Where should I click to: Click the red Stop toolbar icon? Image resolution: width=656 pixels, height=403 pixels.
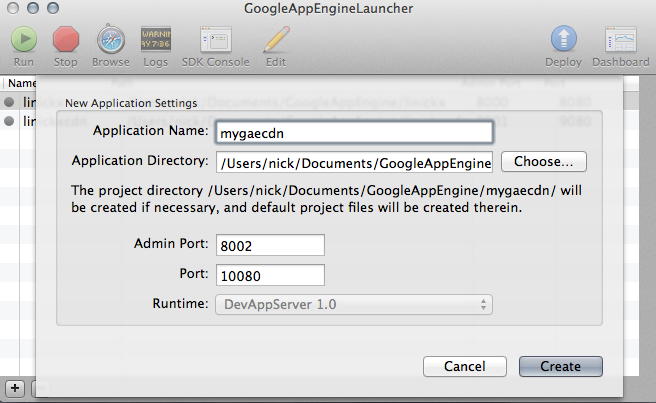pyautogui.click(x=66, y=39)
